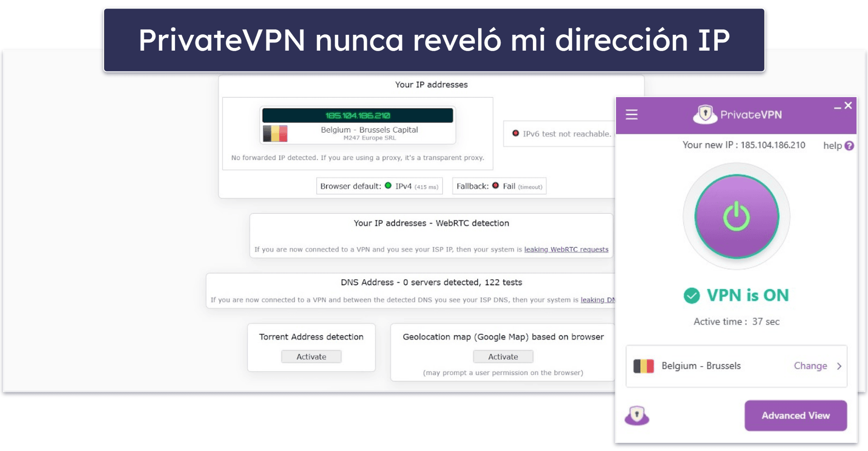
Task: Expand server list with the chevron arrow
Action: pyautogui.click(x=839, y=366)
